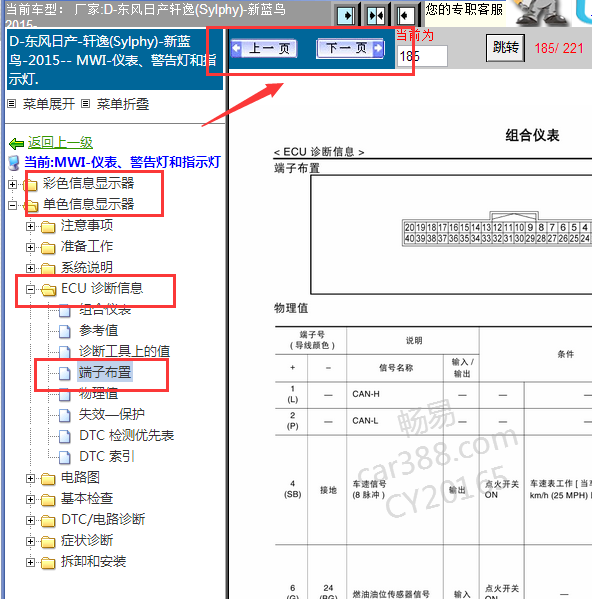This screenshot has width=592, height=599.
Task: Go to next page with 下一页
Action: (351, 49)
